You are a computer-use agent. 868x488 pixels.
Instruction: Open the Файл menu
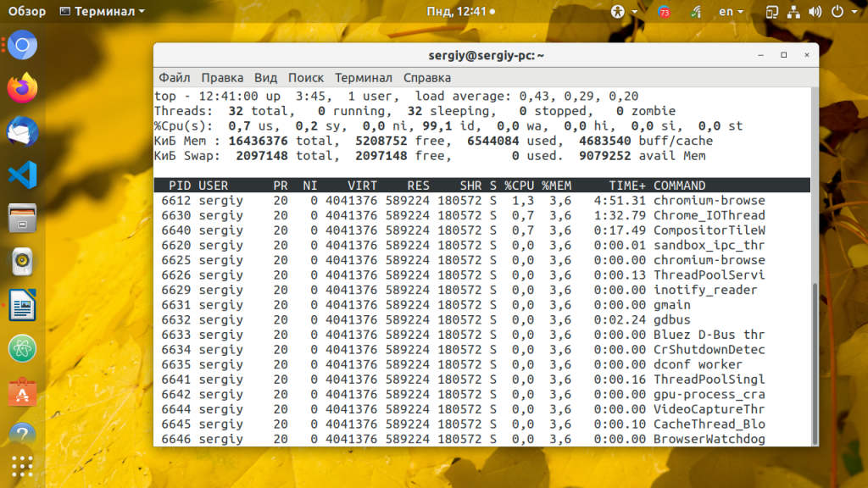click(174, 77)
